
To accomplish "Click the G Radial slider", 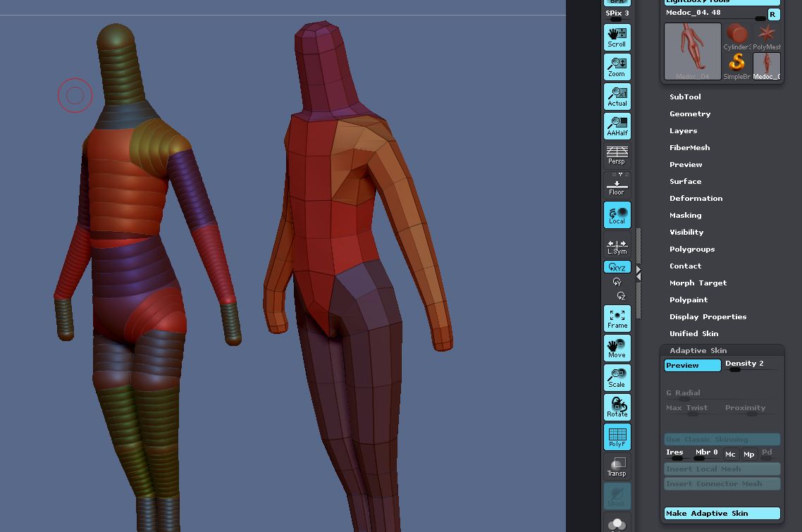I will click(x=722, y=394).
